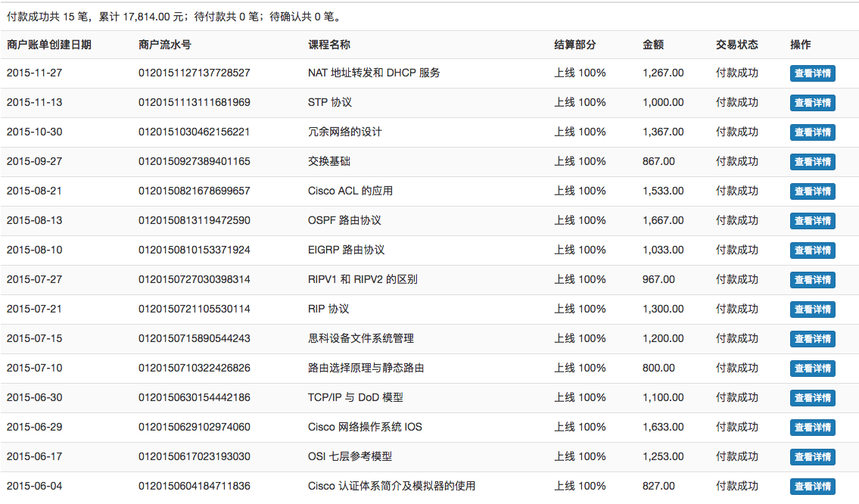
Task: Click course name RIPV1 和 RIPV2 的区别
Action: click(x=363, y=280)
